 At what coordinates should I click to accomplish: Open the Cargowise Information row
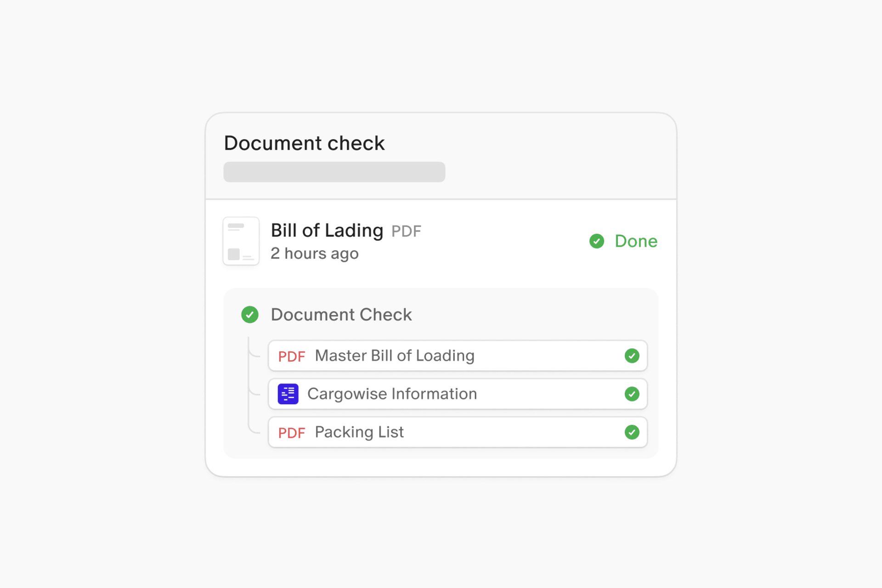(x=392, y=394)
